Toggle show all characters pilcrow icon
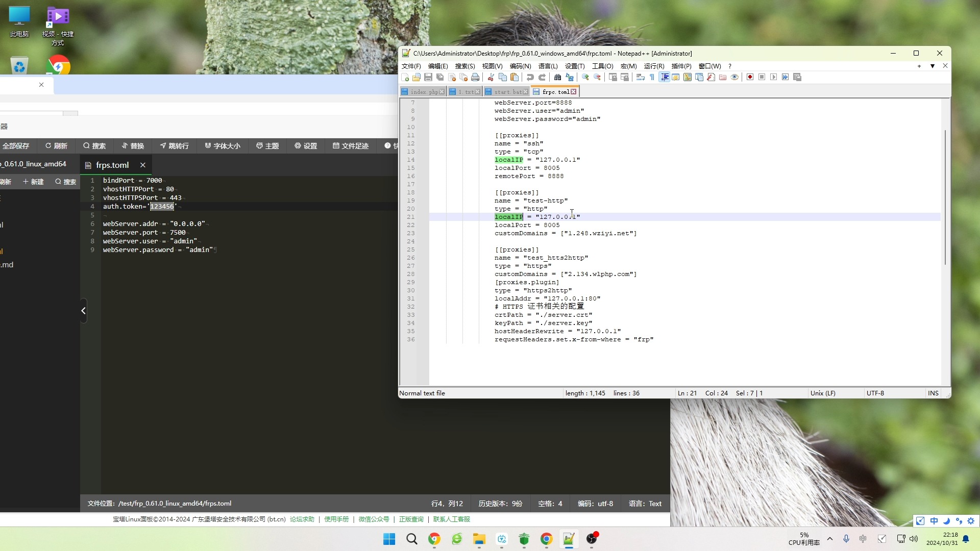980x551 pixels. [652, 77]
